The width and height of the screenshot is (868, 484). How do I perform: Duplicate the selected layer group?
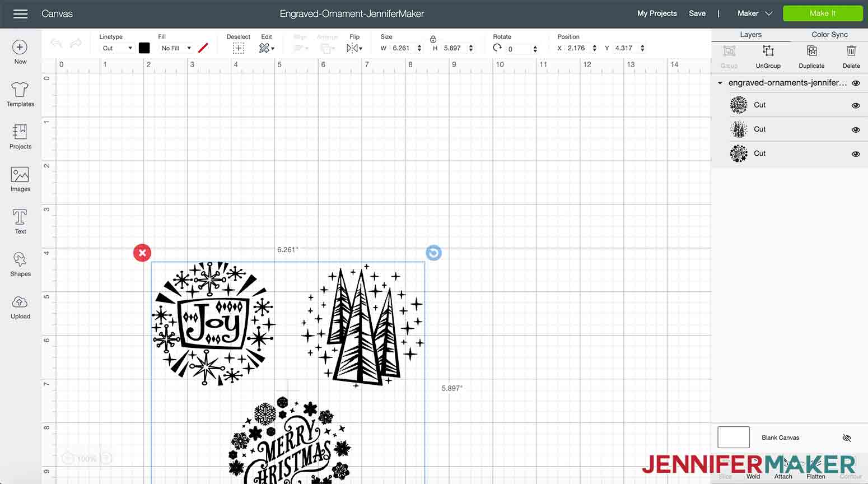811,57
